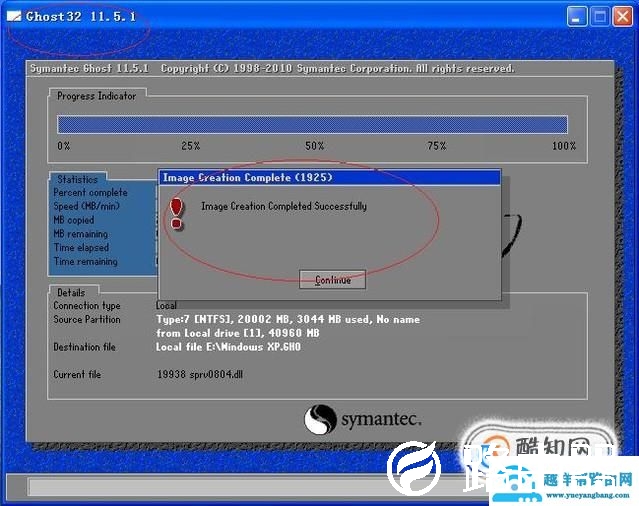Screen dimensions: 639x506
Task: Click the Continue button
Action: pos(332,280)
